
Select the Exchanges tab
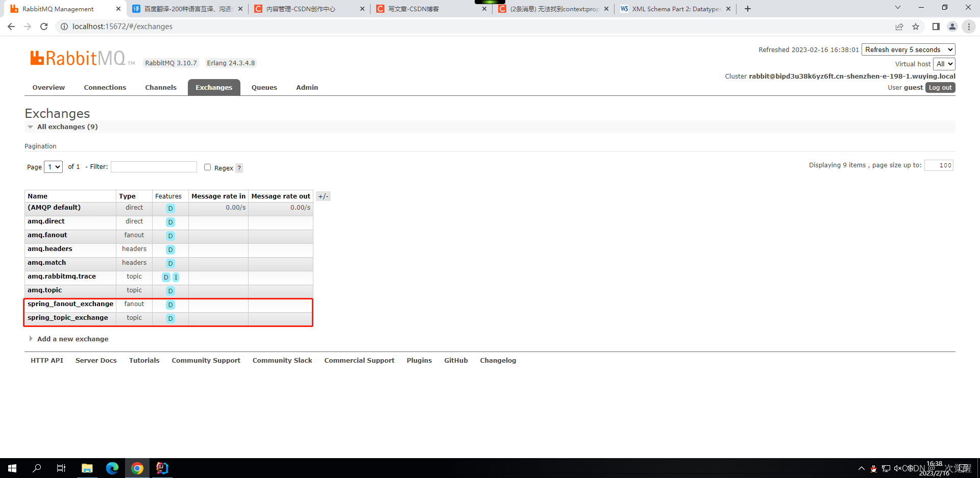coord(214,87)
